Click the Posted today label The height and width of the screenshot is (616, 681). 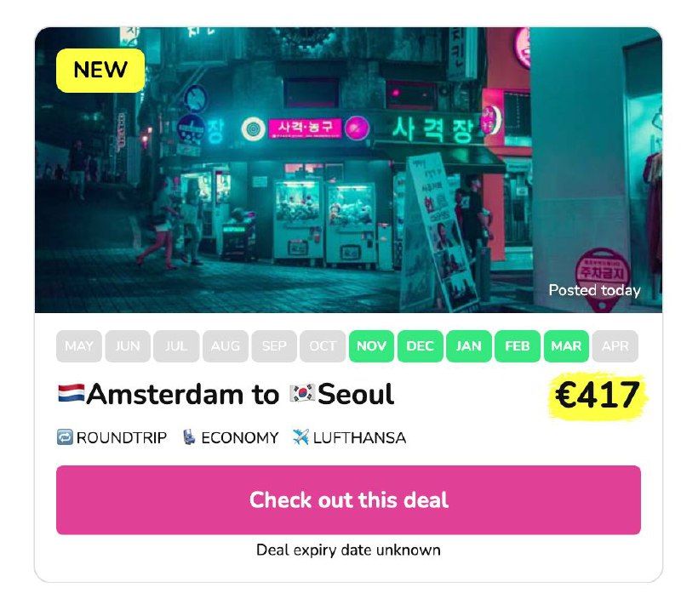(x=594, y=290)
